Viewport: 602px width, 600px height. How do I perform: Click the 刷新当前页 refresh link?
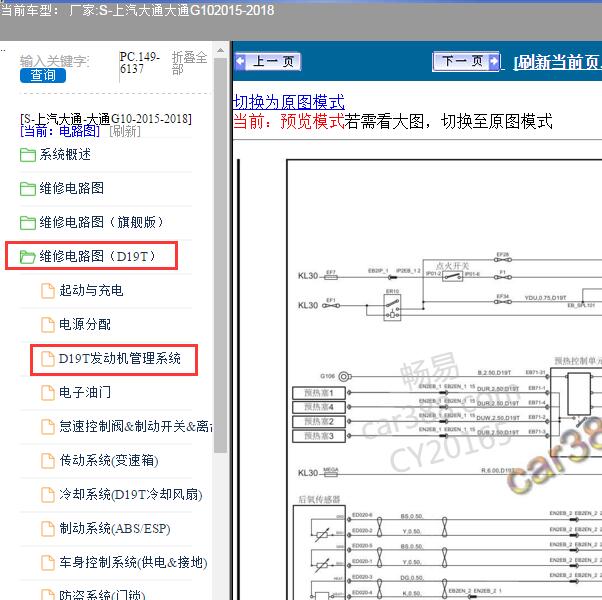(x=558, y=63)
